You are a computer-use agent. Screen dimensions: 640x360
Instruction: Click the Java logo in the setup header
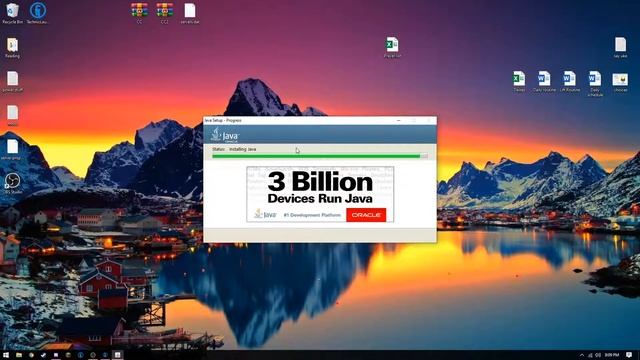tap(225, 135)
